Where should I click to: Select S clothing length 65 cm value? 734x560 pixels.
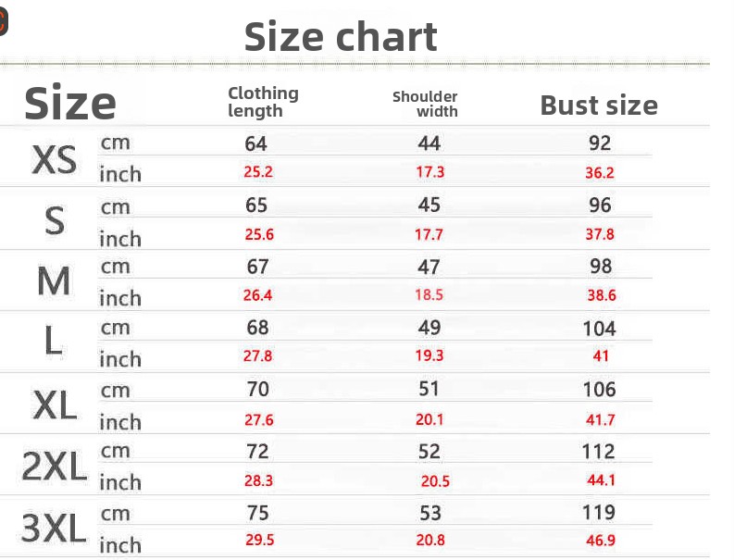(257, 205)
